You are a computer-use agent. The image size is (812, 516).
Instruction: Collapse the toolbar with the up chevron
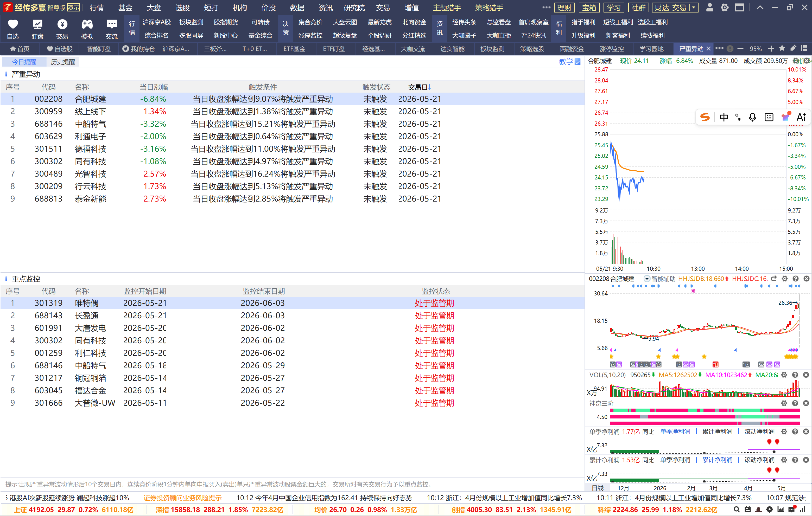click(x=760, y=8)
